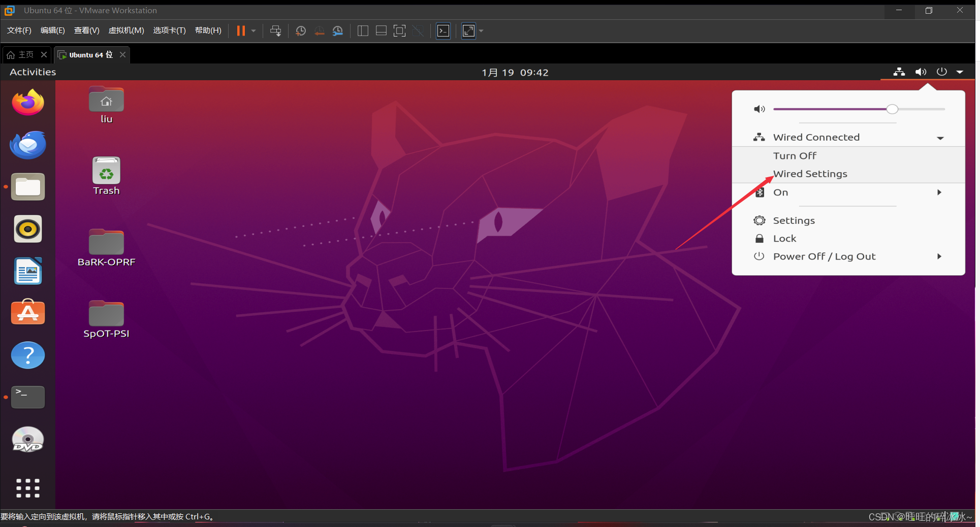
Task: Send Ctrl+Alt+Del to the VM
Action: (x=276, y=31)
